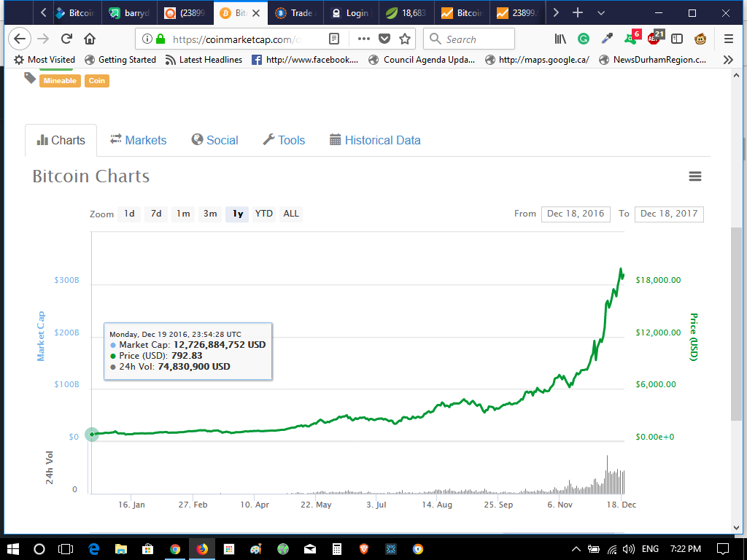This screenshot has height=560, width=747.
Task: Click the green Grammarly extension icon
Action: coord(583,39)
